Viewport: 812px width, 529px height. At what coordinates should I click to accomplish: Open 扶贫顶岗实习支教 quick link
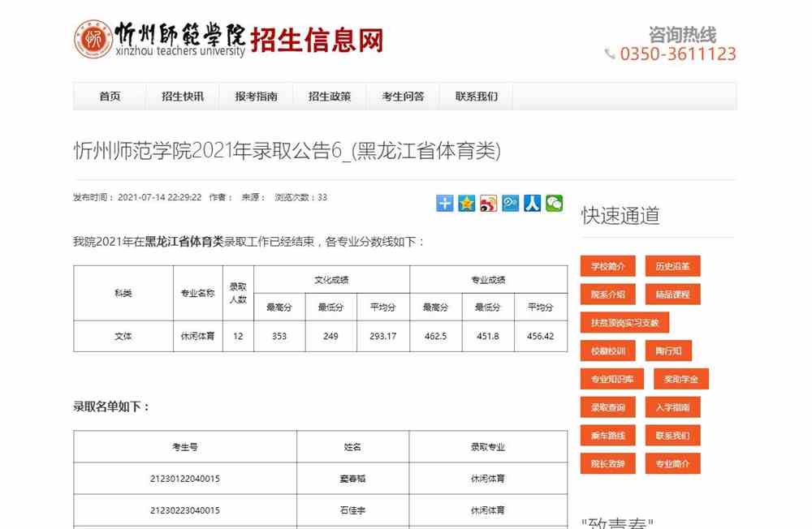624,322
